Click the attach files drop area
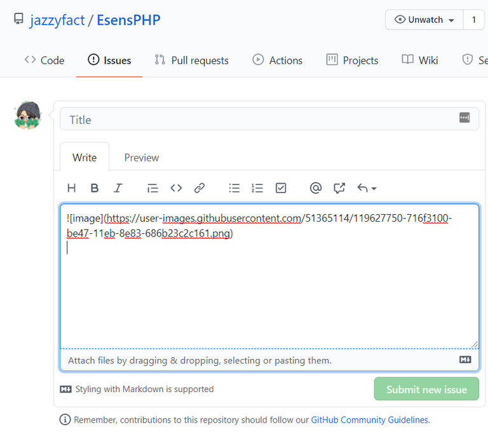The width and height of the screenshot is (488, 448). [x=269, y=360]
